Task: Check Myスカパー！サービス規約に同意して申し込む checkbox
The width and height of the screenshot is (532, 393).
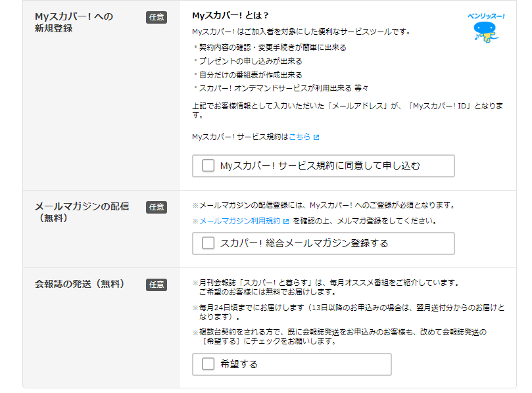Action: tap(208, 166)
